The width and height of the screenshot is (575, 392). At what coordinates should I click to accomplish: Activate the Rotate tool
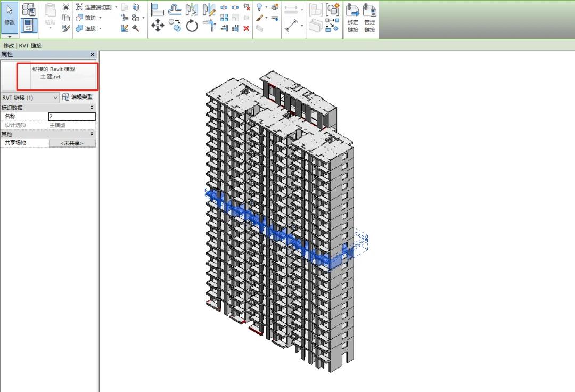click(192, 26)
